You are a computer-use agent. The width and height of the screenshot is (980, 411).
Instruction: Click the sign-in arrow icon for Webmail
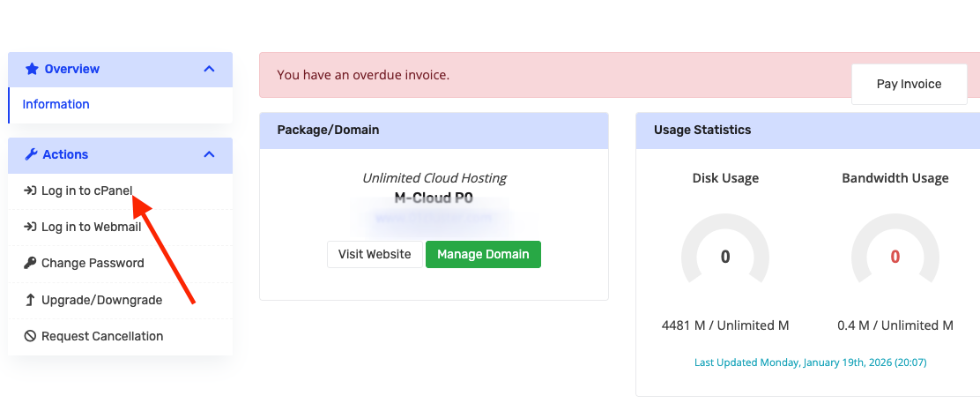point(30,227)
